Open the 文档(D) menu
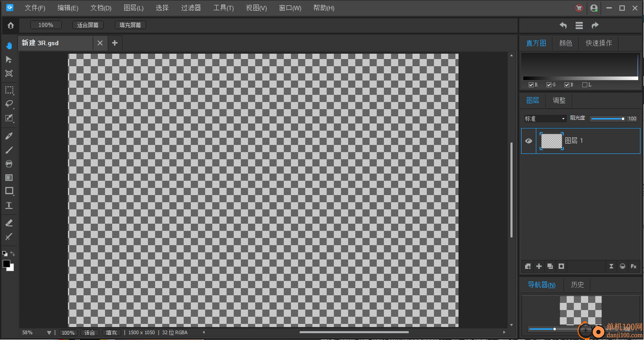Viewport: 644px width, 340px height. point(101,8)
